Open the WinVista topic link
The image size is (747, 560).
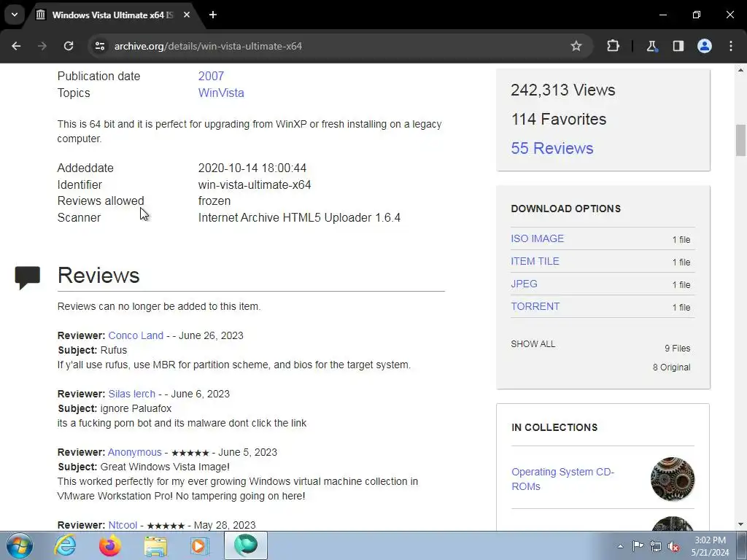[x=221, y=93]
